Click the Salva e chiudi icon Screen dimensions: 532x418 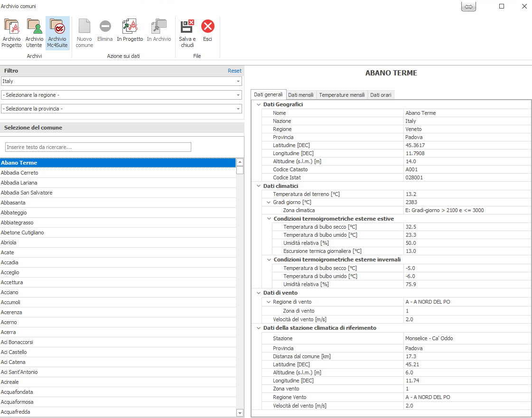point(187,32)
